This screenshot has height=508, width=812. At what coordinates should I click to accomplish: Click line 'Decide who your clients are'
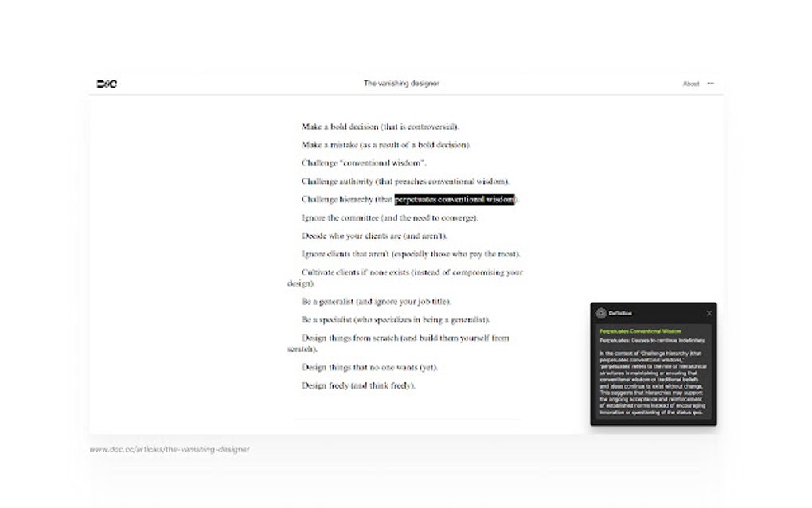374,236
